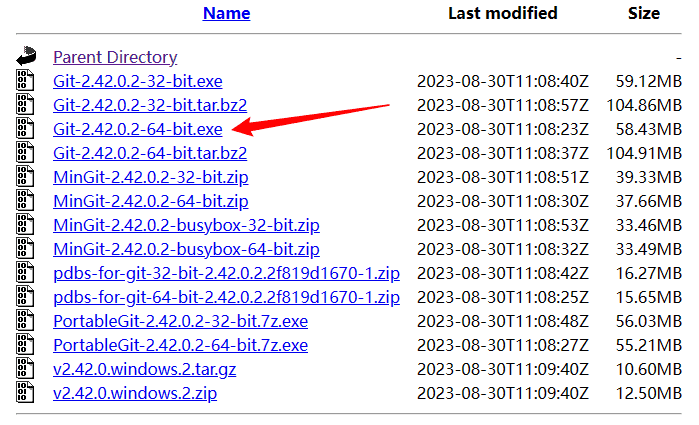Open the Git-2.42.0.2-32-bit.tar.bz2 link
699x425 pixels.
150,105
